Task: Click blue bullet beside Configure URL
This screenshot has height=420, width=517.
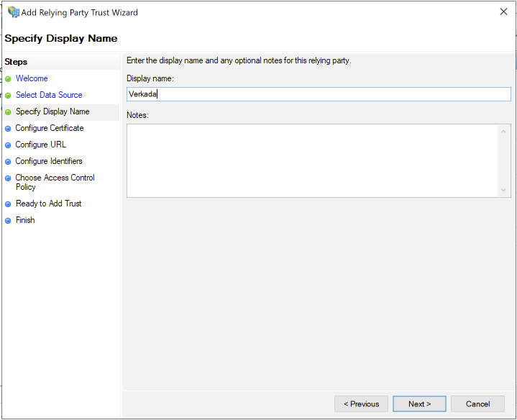Action: pos(8,145)
